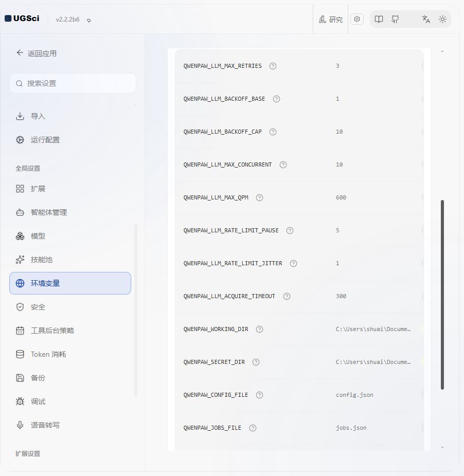
Task: Click QWENPAW_LLM_MAX_QPM variable name
Action: [x=216, y=197]
